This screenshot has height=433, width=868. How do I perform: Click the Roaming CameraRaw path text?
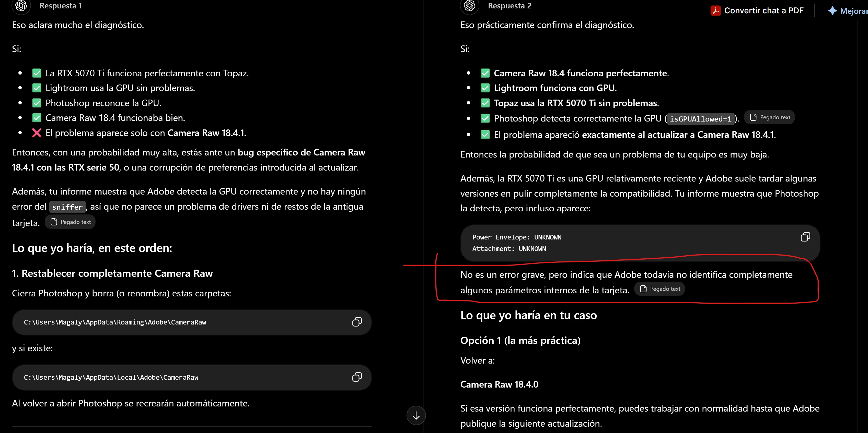click(x=115, y=322)
